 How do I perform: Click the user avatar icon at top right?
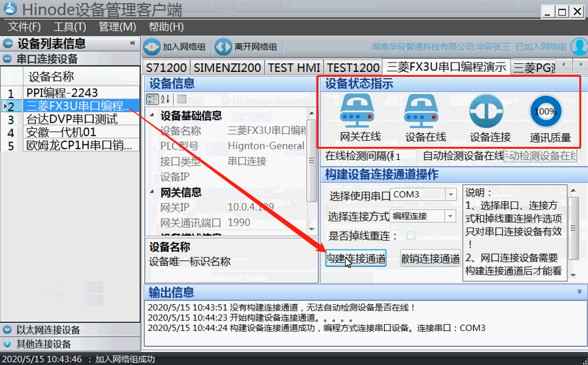(579, 46)
